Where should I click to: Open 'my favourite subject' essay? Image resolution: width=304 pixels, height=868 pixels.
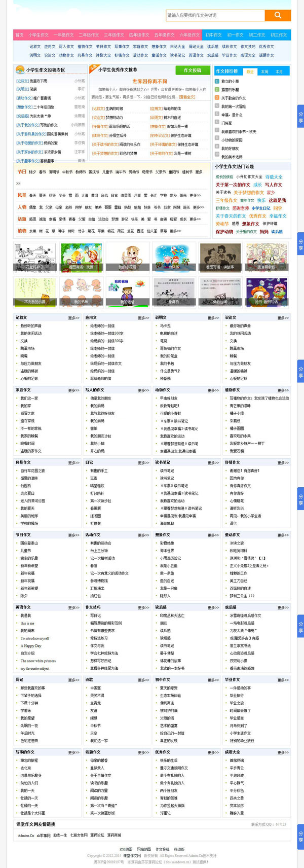pyautogui.click(x=35, y=669)
